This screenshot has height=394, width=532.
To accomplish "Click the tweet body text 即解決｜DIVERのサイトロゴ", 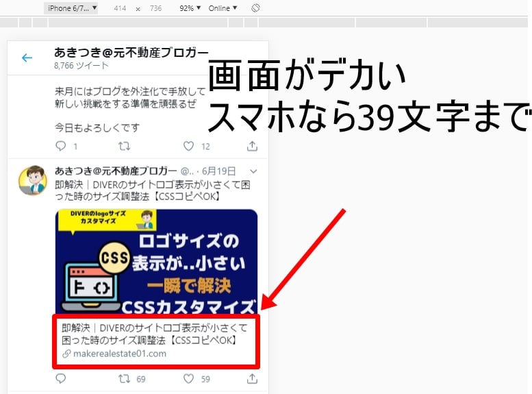I will [153, 190].
